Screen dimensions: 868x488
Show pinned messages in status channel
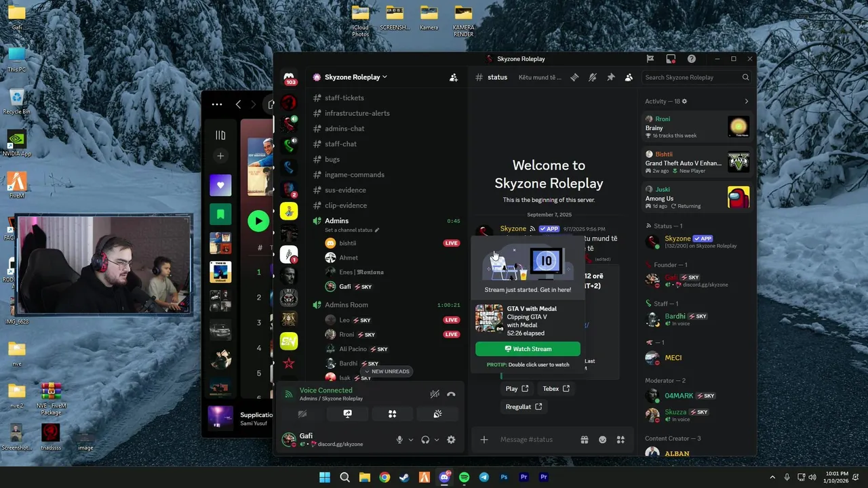[x=610, y=77]
